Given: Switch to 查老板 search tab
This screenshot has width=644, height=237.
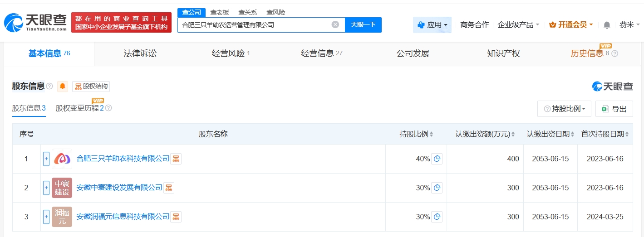Looking at the screenshot, I should click(220, 12).
